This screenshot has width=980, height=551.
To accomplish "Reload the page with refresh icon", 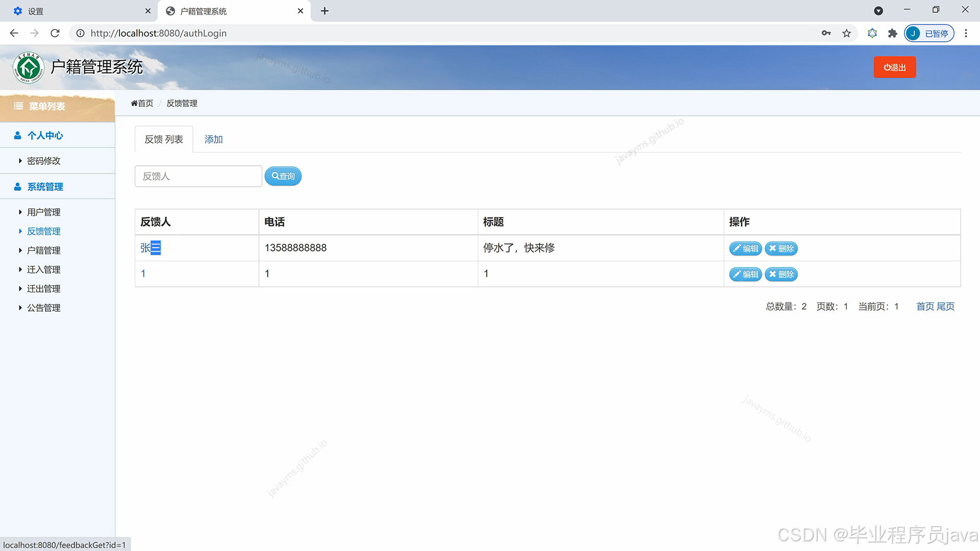I will tap(55, 33).
